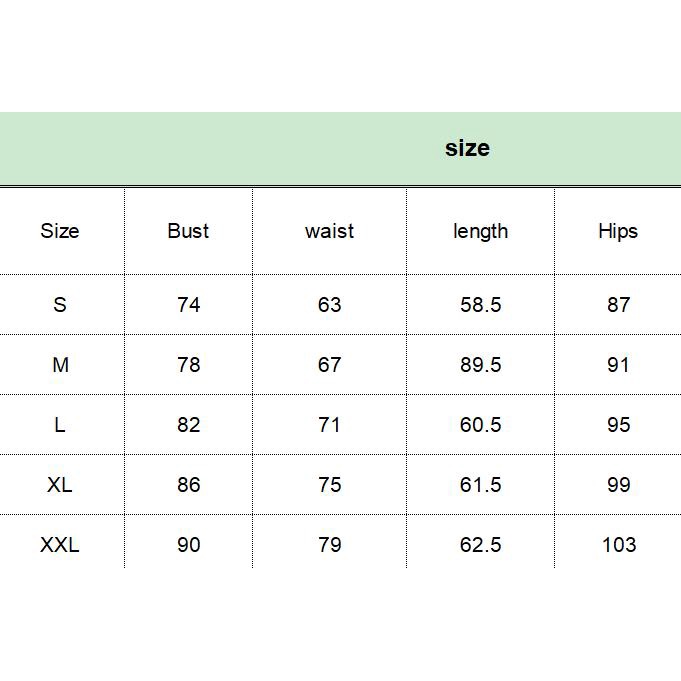Select the hips value 87 cell
Screen dimensions: 681x681
coord(618,305)
